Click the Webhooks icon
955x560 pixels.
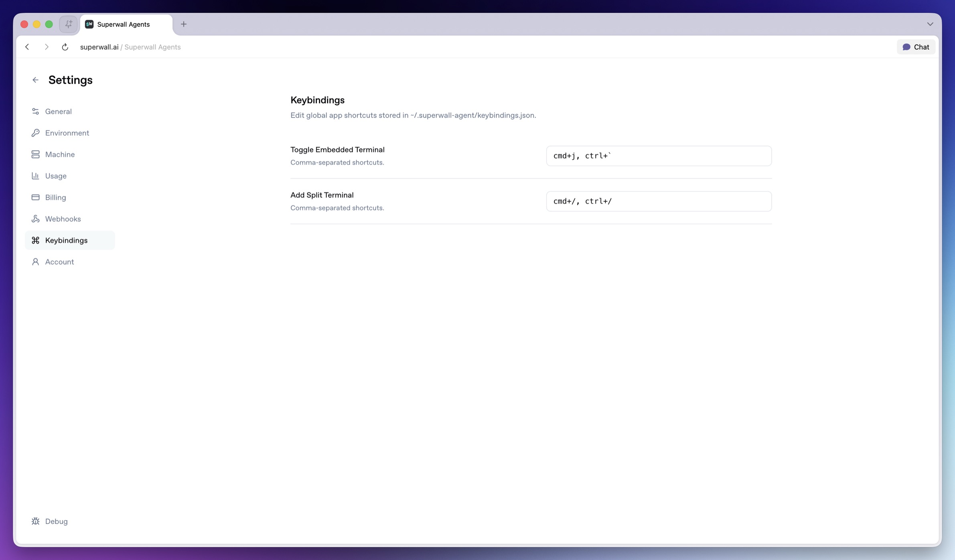click(x=35, y=219)
